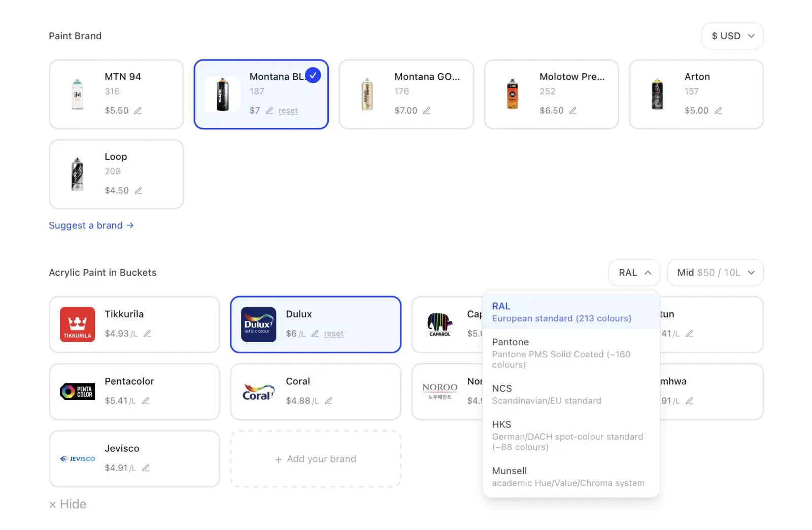Edit Jevisco price pencil icon
Viewport: 812px width, 530px height.
click(146, 468)
